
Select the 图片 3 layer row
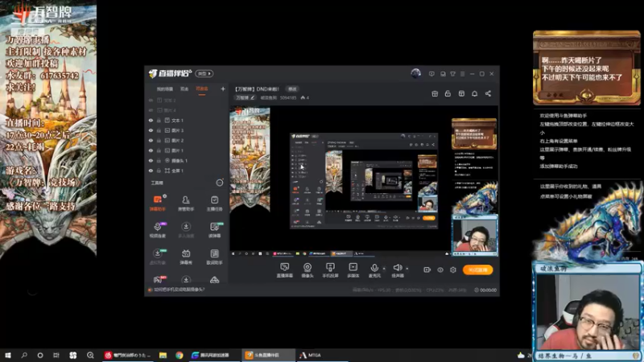187,130
